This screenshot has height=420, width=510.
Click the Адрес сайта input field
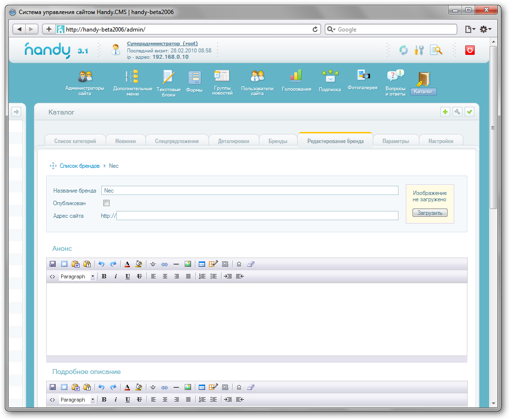(257, 216)
